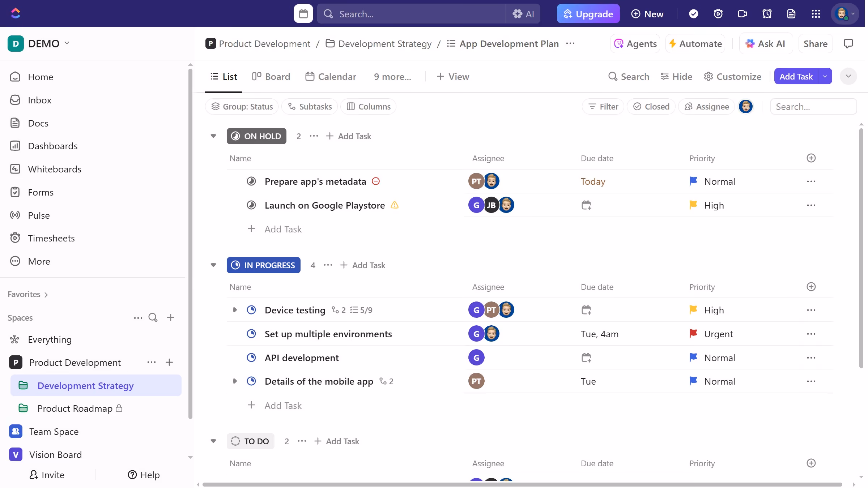
Task: Invite people via the Invite link
Action: coord(47,475)
